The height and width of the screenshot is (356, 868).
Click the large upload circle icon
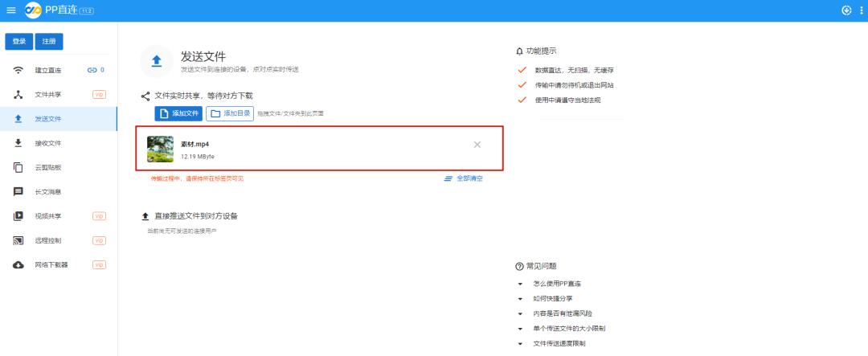tap(157, 61)
